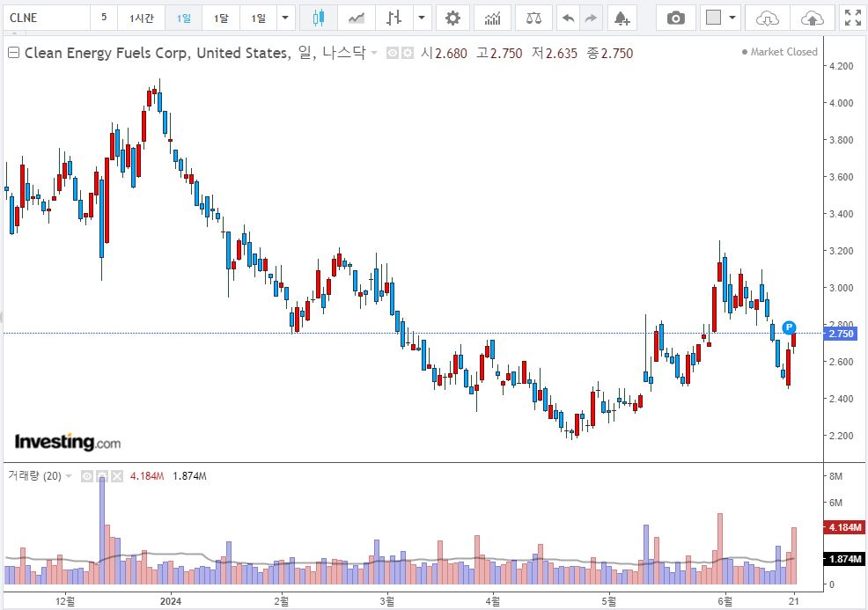The image size is (868, 610).
Task: Switch to the line chart type
Action: (356, 18)
